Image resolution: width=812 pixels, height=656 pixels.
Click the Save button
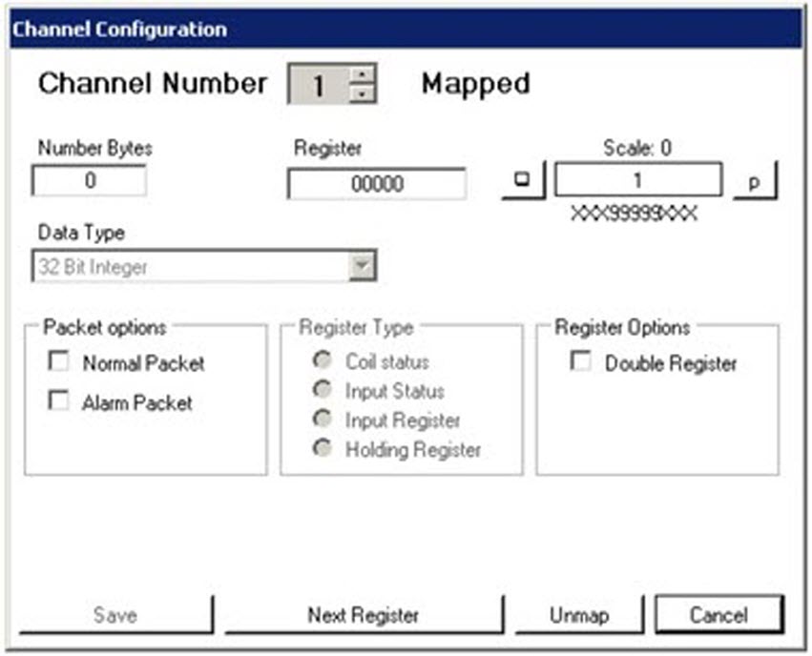click(x=115, y=615)
